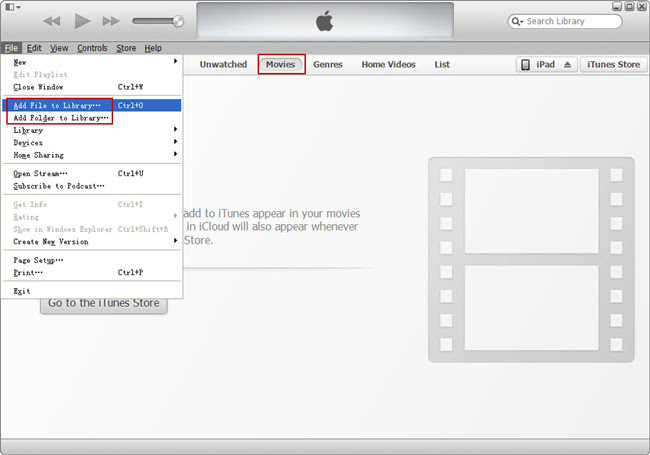Select Add File to Library
The image size is (650, 455).
tap(92, 105)
